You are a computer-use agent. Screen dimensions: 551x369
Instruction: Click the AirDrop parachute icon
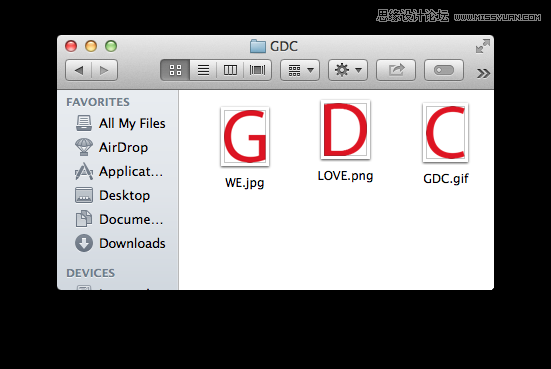tap(84, 147)
